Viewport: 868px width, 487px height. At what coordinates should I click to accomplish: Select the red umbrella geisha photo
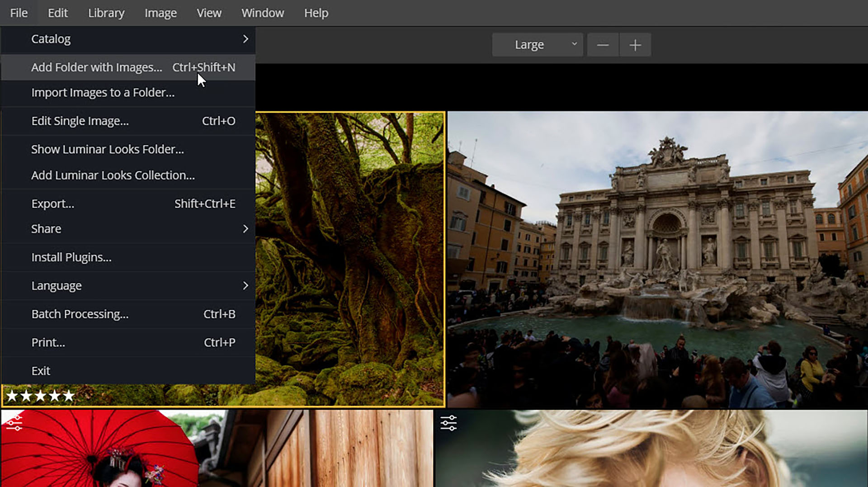click(x=217, y=449)
